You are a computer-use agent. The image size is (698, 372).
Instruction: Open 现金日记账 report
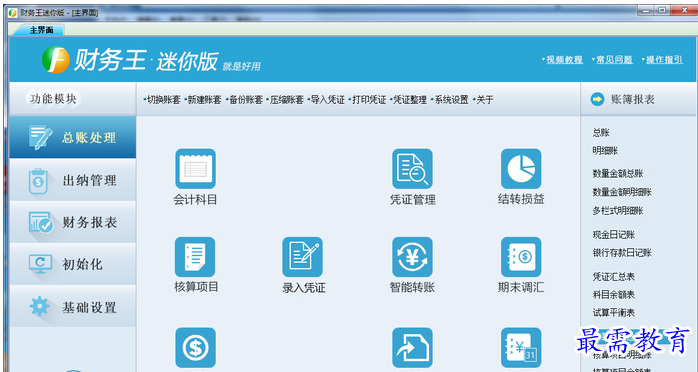[x=613, y=235]
